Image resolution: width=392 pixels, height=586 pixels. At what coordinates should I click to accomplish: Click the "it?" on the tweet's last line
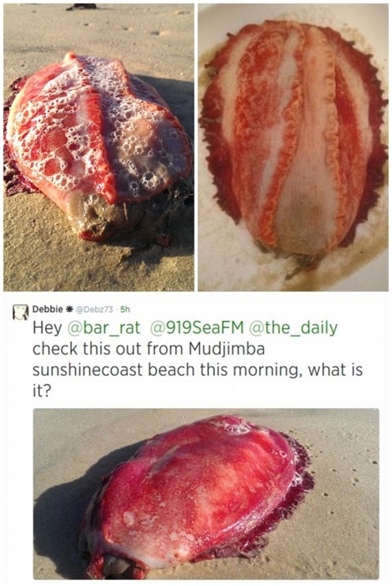(41, 391)
